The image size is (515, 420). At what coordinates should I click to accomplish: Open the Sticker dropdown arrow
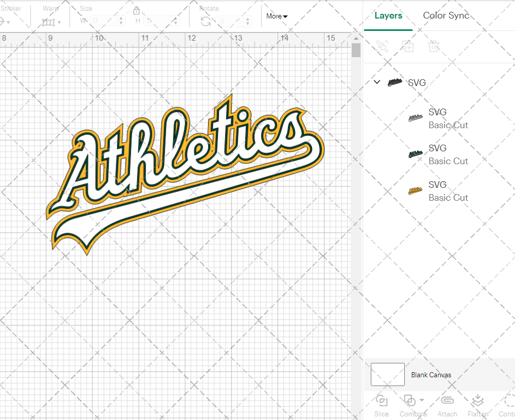[x=8, y=23]
